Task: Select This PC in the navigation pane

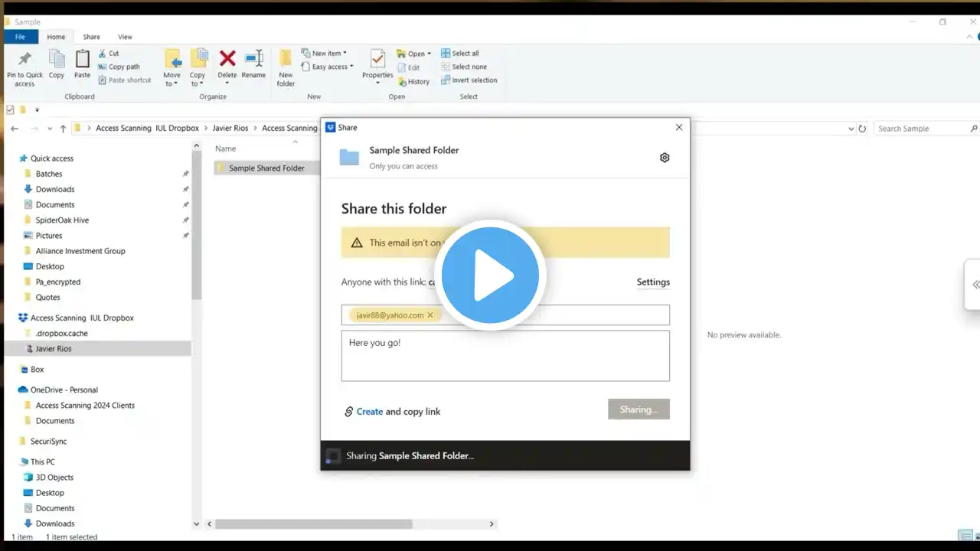Action: [x=43, y=462]
